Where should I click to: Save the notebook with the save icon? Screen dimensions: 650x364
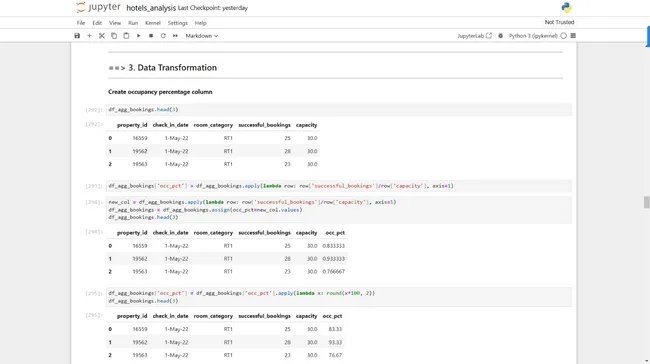77,36
